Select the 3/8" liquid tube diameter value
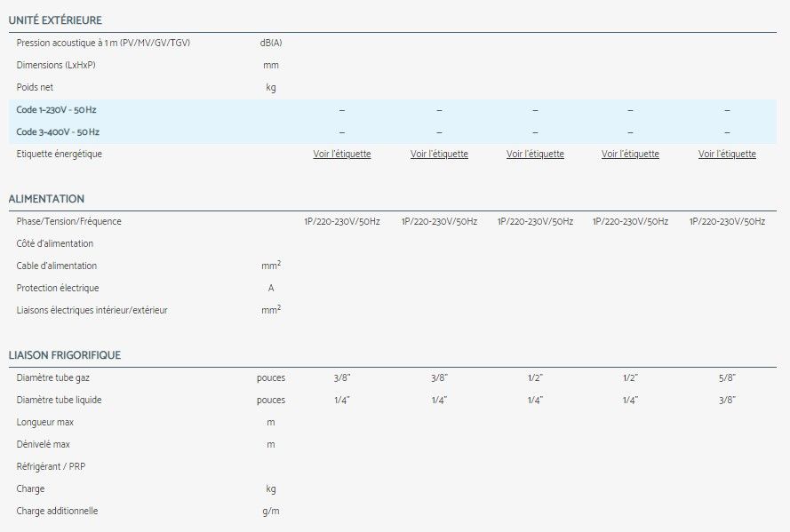This screenshot has height=532, width=790. tap(727, 400)
